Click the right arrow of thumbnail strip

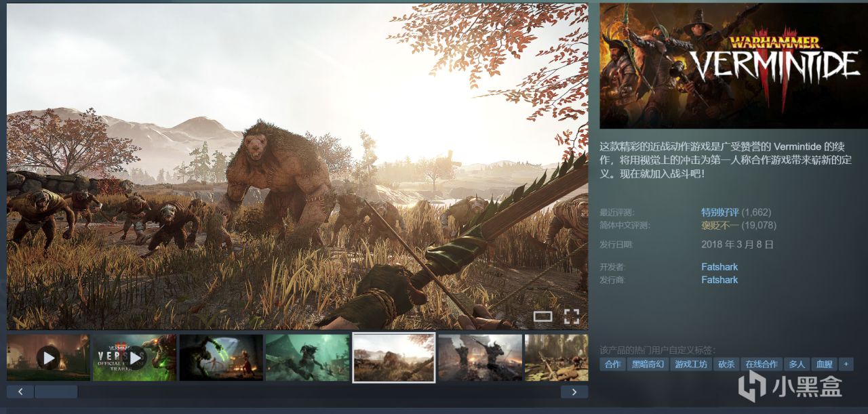point(574,392)
